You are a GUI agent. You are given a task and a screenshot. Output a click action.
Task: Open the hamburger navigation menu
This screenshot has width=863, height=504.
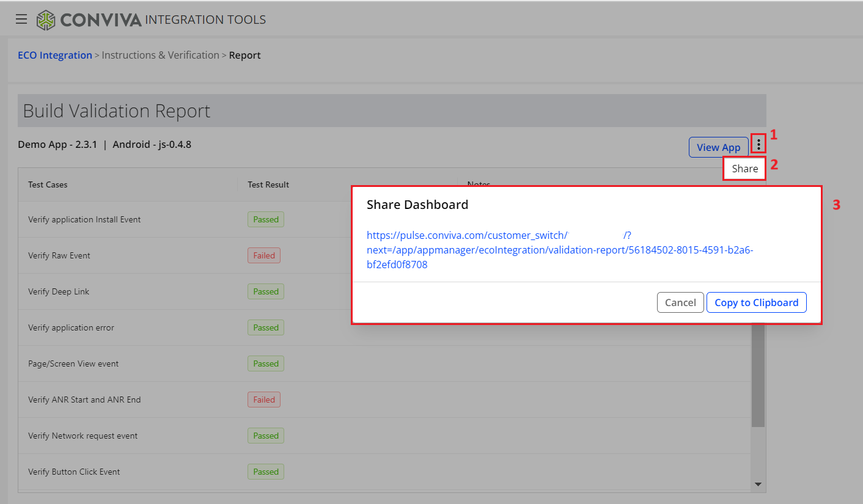21,20
